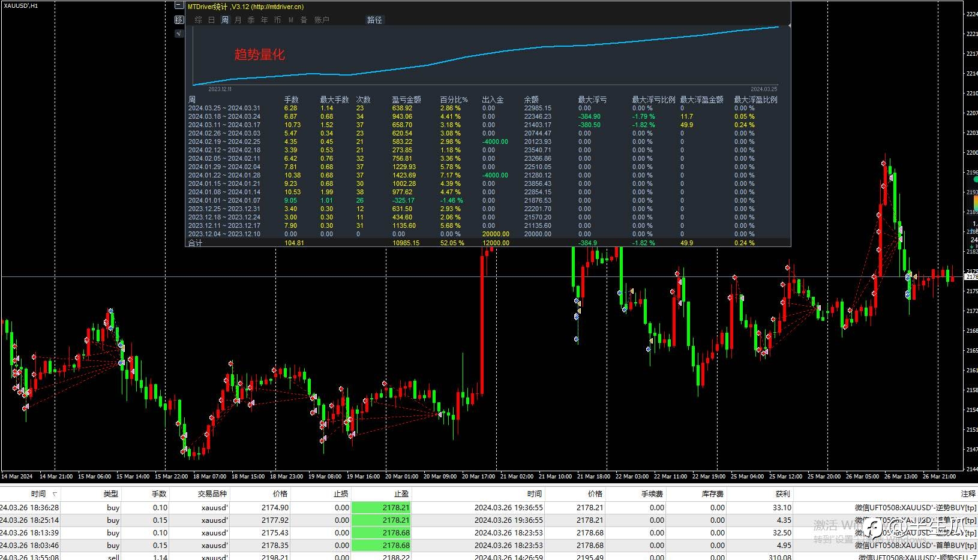Click the 最大浮盈比例 column header
978x560 pixels.
755,100
